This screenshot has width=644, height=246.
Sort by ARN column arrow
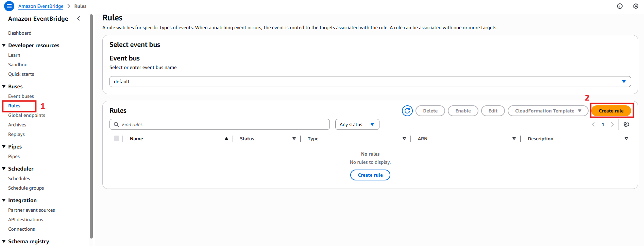click(514, 139)
